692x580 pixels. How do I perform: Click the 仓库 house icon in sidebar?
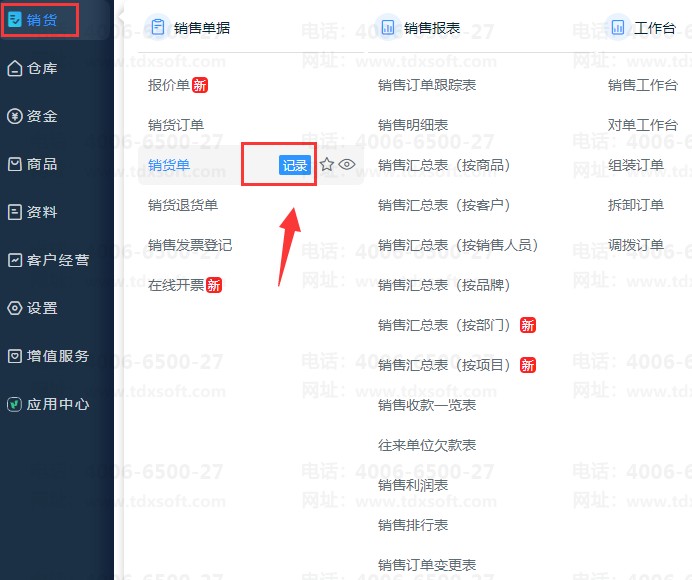pyautogui.click(x=15, y=68)
